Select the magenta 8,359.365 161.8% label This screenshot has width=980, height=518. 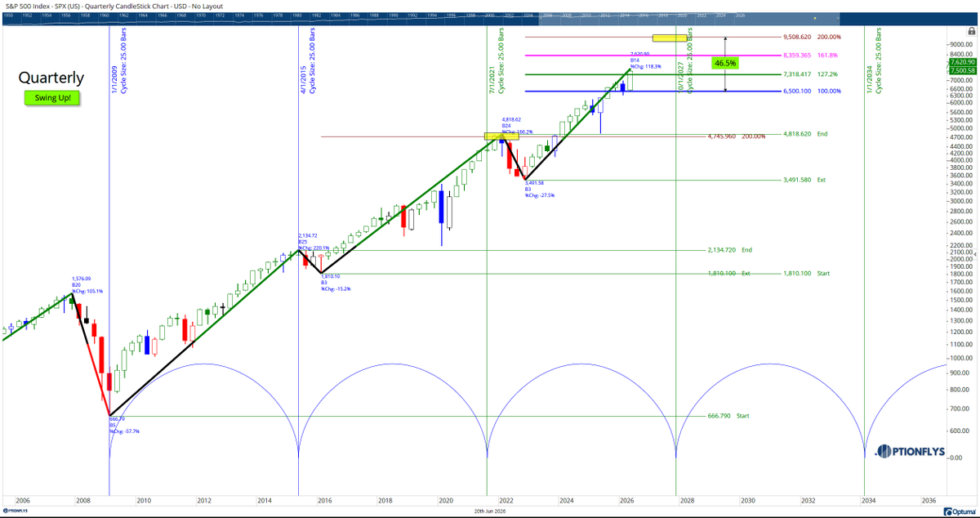coord(811,56)
